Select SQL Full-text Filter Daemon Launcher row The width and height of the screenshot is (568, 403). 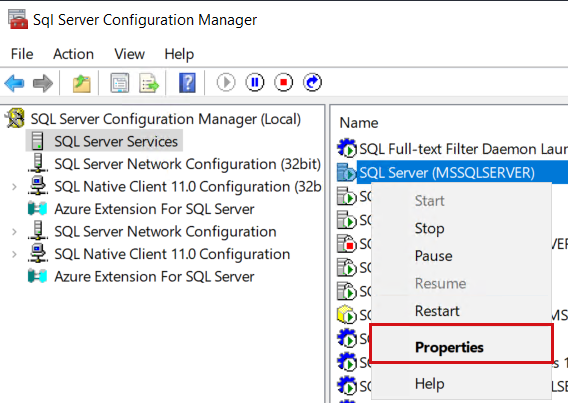[452, 149]
